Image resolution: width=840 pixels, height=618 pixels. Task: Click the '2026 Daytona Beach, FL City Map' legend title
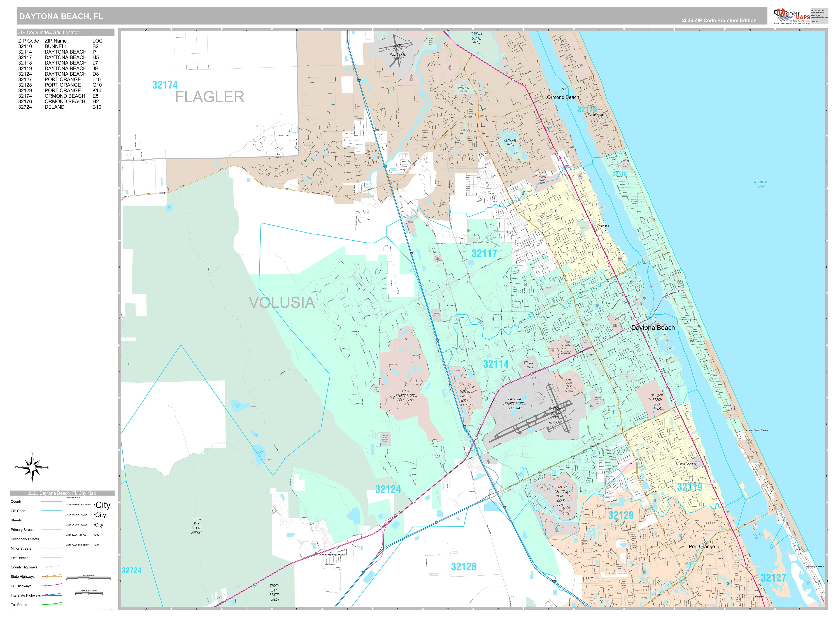tap(62, 493)
